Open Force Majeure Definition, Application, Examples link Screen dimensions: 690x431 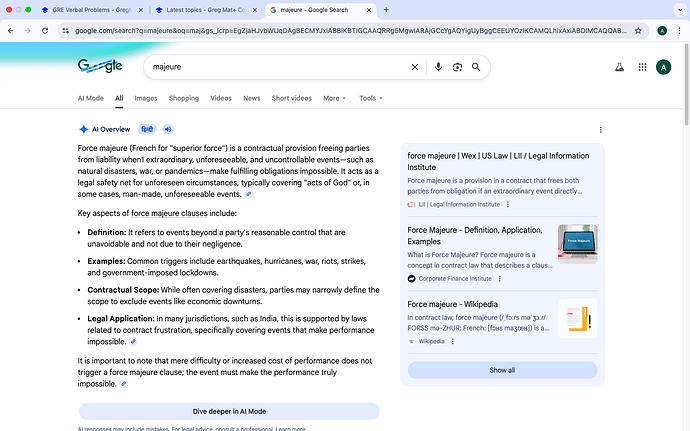pyautogui.click(x=475, y=236)
